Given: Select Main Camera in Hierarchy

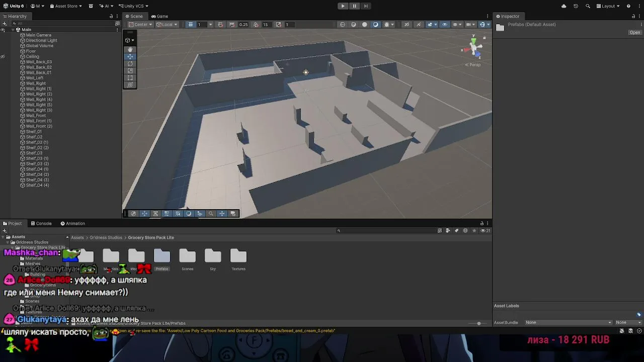Looking at the screenshot, I should (39, 35).
